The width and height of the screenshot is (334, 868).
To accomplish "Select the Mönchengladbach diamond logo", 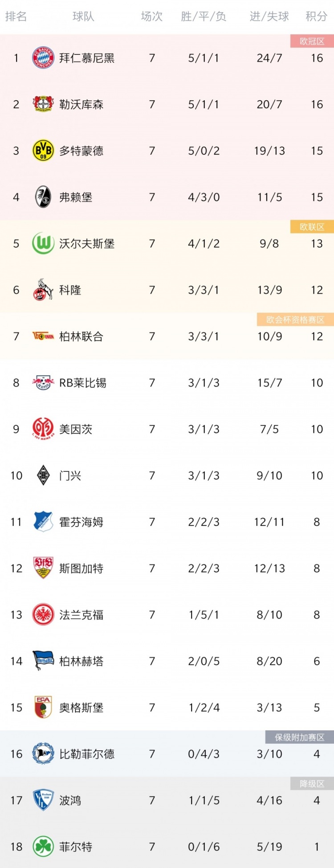I will pos(43,475).
